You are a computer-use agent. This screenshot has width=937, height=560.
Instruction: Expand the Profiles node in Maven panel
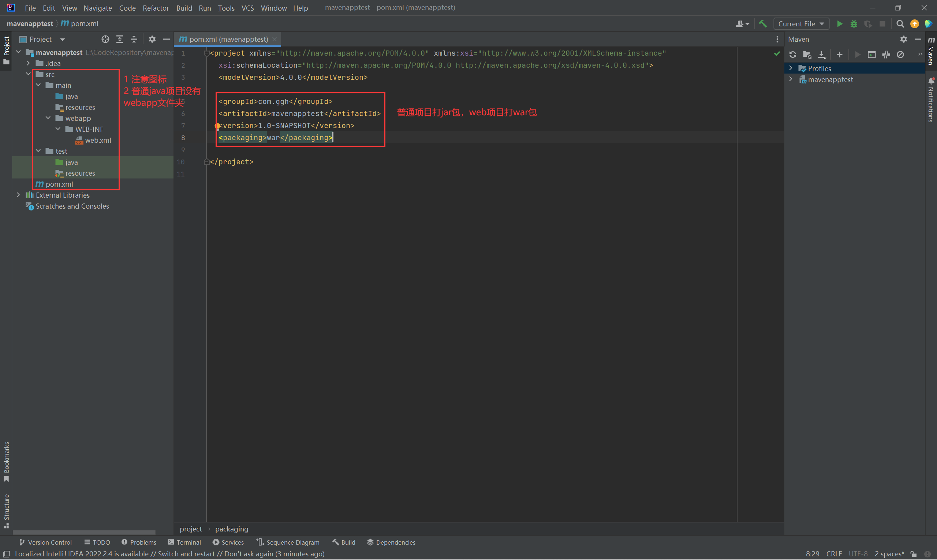point(791,68)
